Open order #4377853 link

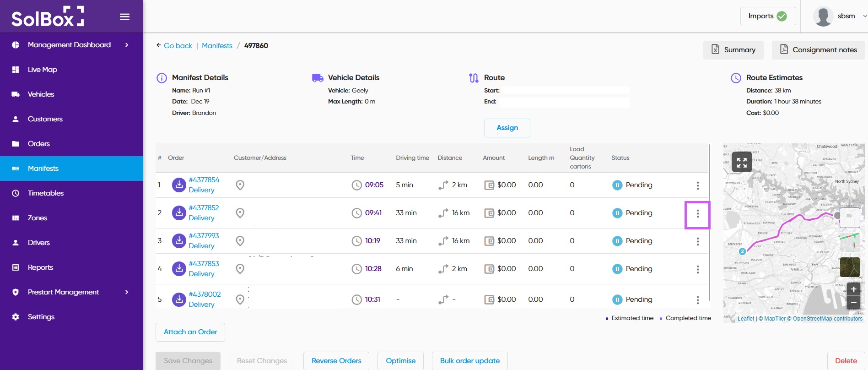pyautogui.click(x=204, y=264)
